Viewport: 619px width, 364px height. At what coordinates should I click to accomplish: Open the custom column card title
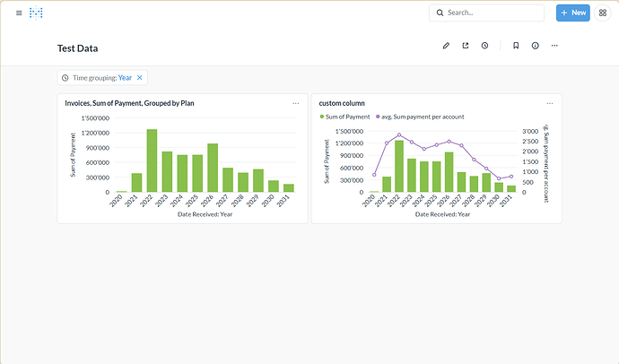342,103
